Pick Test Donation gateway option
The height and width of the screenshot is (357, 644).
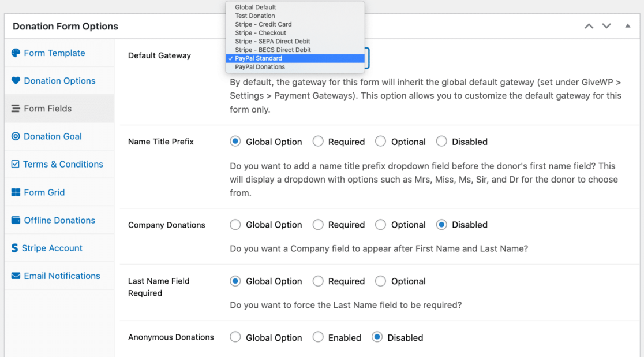pos(255,16)
